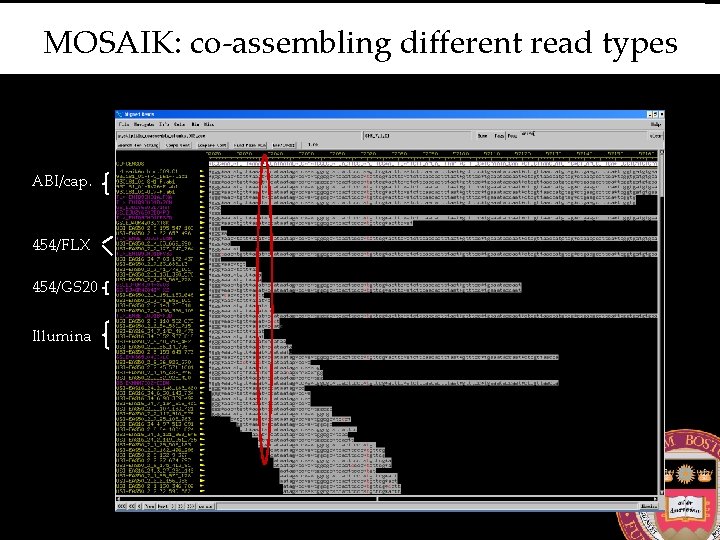Open the Color menu
The width and height of the screenshot is (720, 540).
click(x=180, y=124)
